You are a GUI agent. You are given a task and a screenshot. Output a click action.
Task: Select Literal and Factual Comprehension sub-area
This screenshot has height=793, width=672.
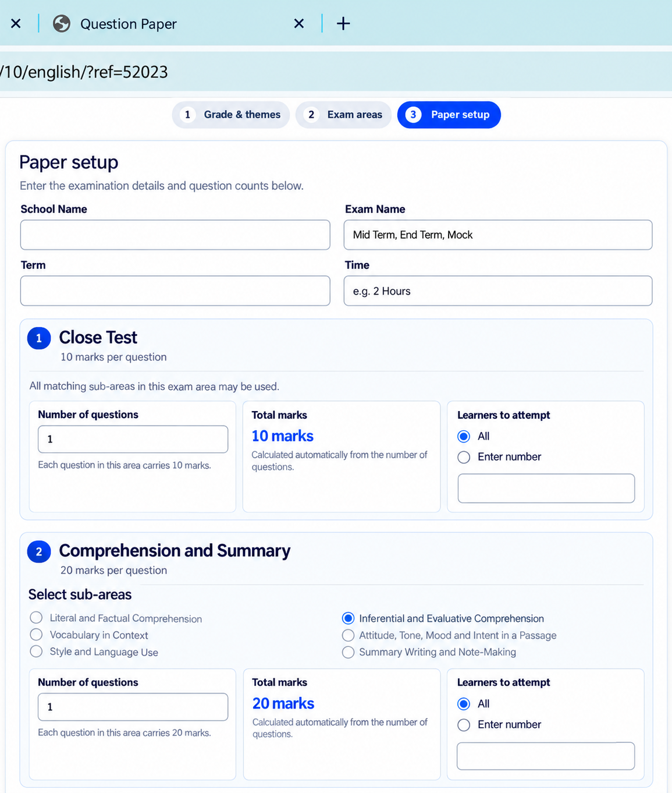tap(36, 618)
